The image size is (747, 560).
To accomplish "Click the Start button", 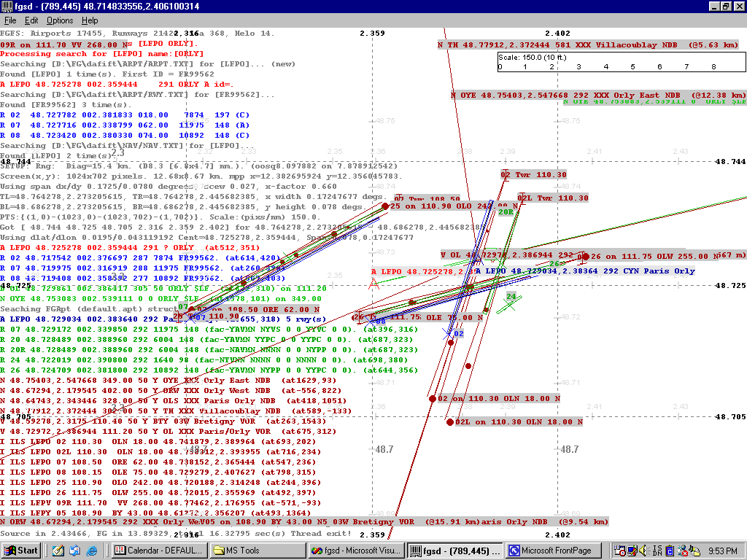I will click(20, 551).
